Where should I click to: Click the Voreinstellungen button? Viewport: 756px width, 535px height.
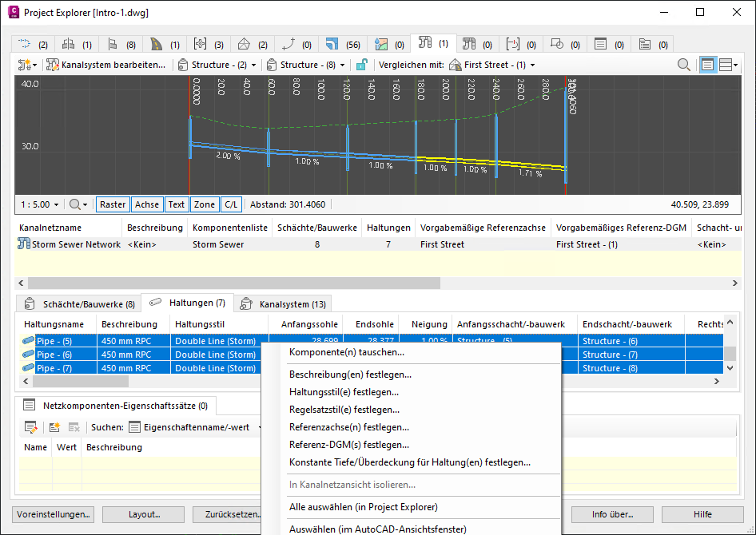click(52, 514)
